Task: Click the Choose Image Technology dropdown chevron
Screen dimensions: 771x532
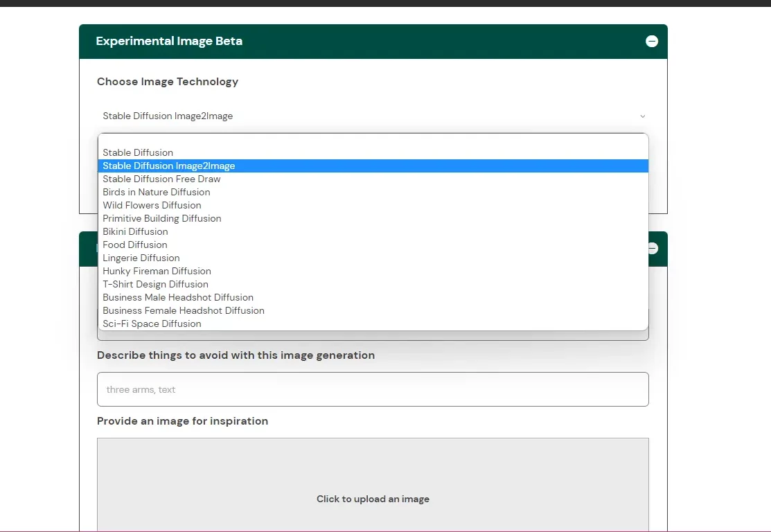Action: tap(642, 116)
